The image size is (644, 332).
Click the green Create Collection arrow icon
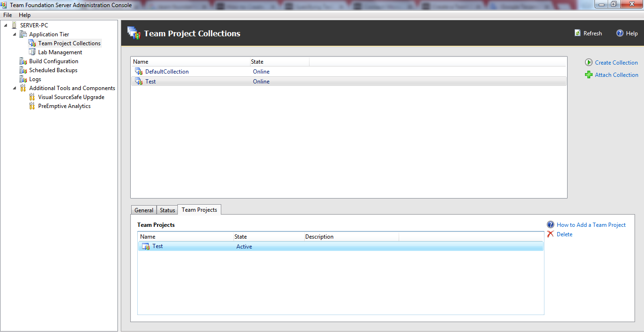pos(589,62)
